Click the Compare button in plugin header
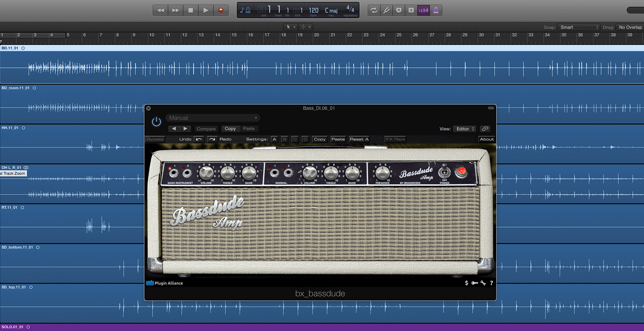This screenshot has height=331, width=644. point(206,129)
